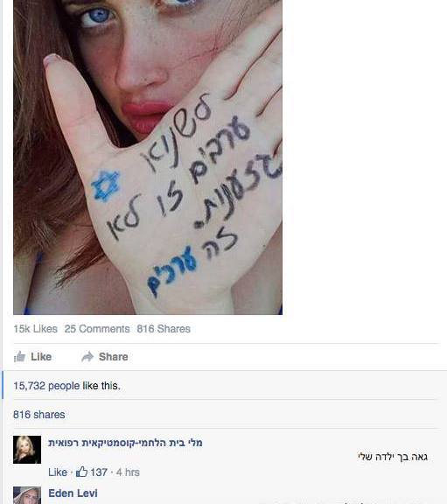View the 137 likes on the first comment
Screen dimensions: 447x504
[x=99, y=472]
